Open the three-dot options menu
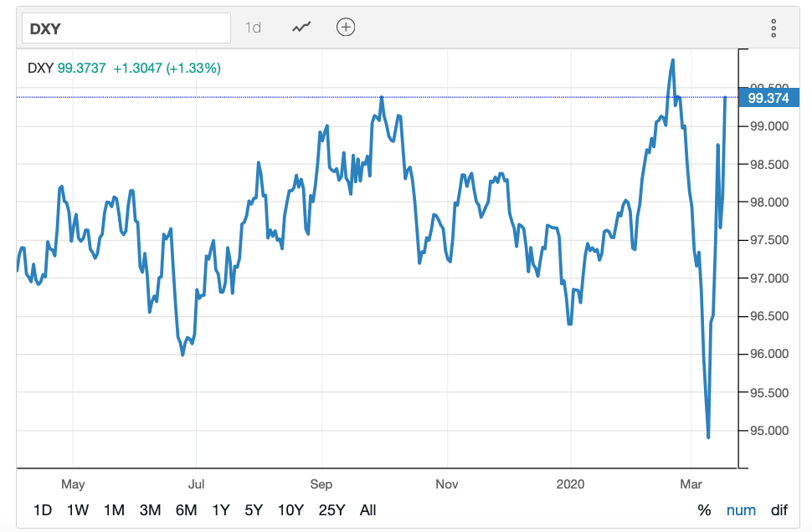Viewport: 812px width, 532px height. [x=773, y=28]
